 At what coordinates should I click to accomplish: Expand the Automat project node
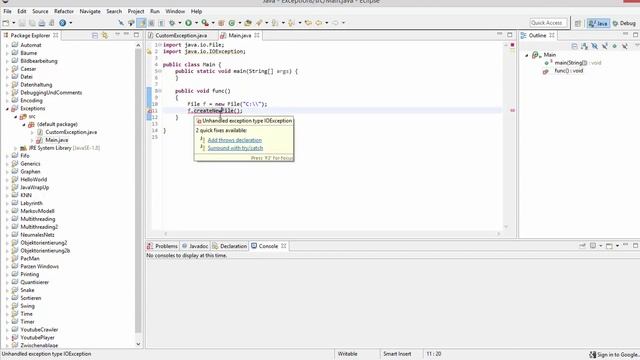(x=7, y=45)
